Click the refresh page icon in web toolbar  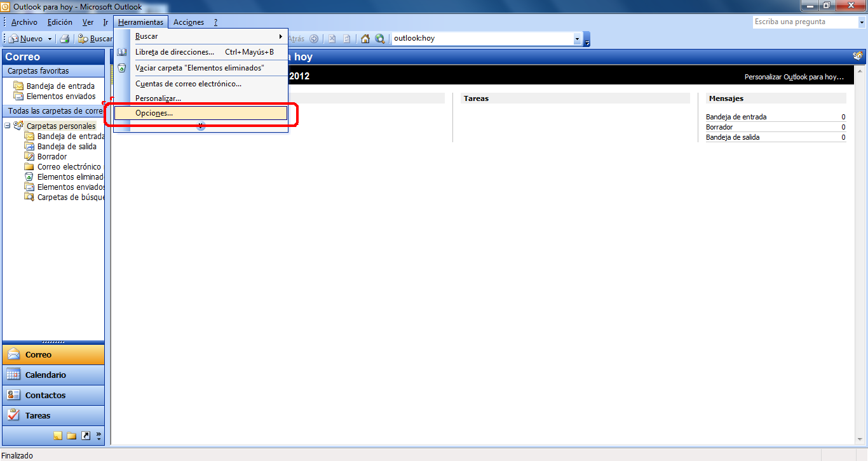pos(347,39)
